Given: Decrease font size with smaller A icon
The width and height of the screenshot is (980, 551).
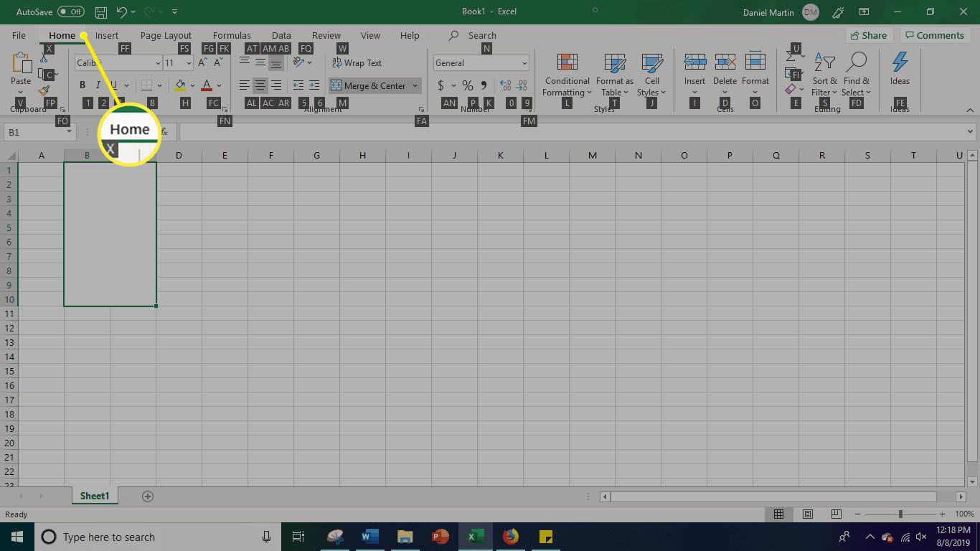Looking at the screenshot, I should (x=218, y=63).
